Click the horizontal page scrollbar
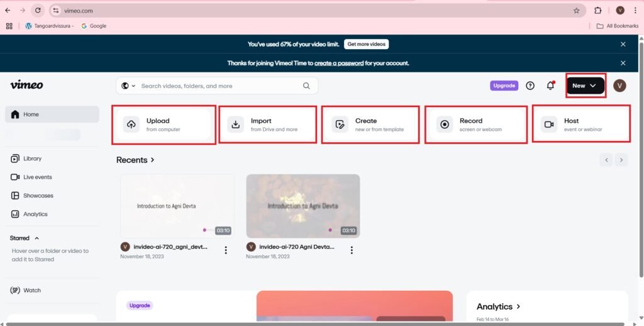The image size is (644, 326). tap(316, 324)
